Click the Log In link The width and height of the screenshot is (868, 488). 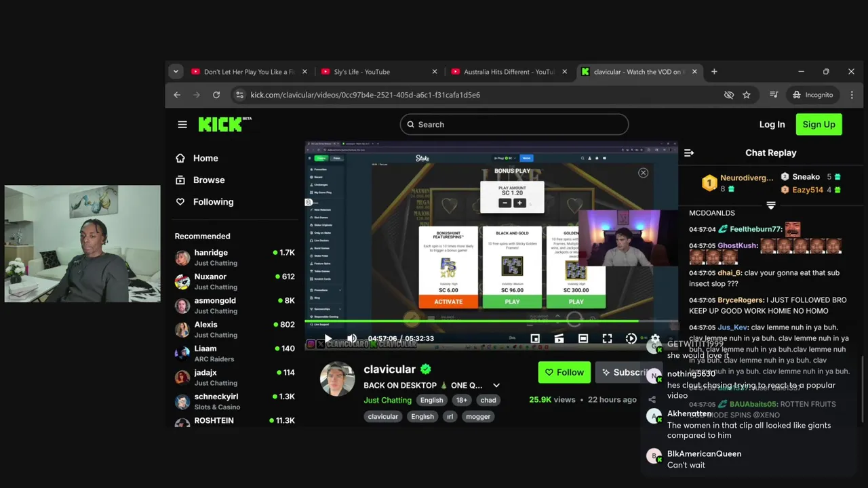coord(772,125)
